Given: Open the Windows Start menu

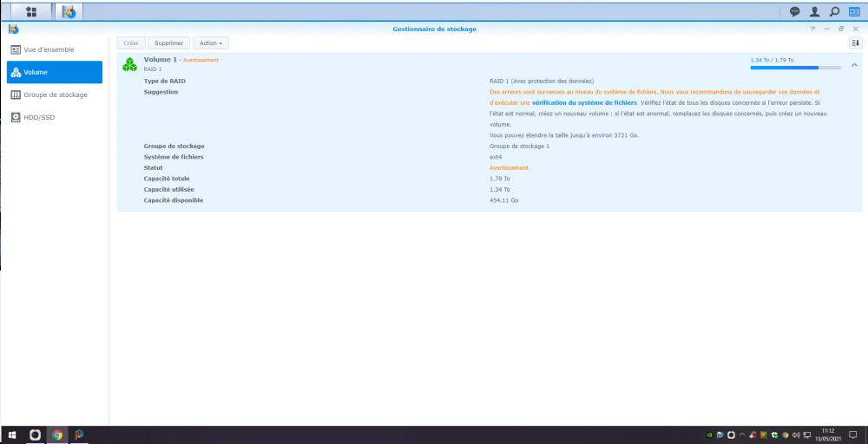Looking at the screenshot, I should 11,435.
